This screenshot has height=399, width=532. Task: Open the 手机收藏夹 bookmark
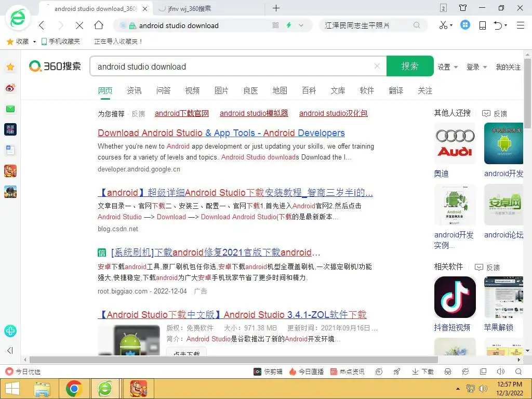click(x=61, y=42)
